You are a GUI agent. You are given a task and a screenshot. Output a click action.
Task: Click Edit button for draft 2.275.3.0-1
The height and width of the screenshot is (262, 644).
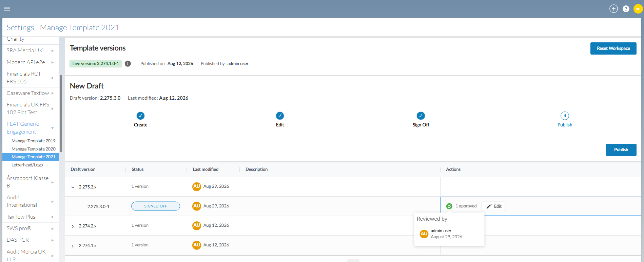493,206
